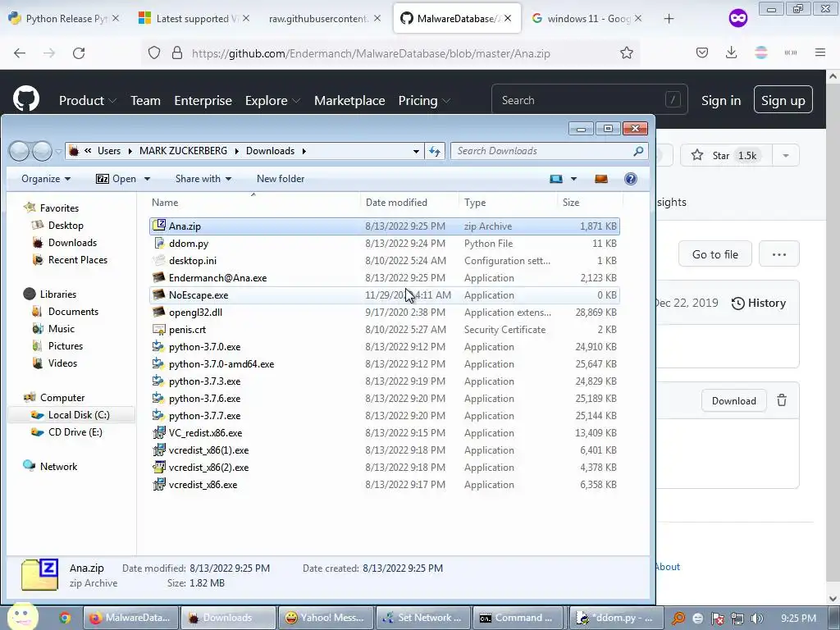Viewport: 840px width, 630px height.
Task: Click the Firefox reload page icon
Action: pos(79,53)
